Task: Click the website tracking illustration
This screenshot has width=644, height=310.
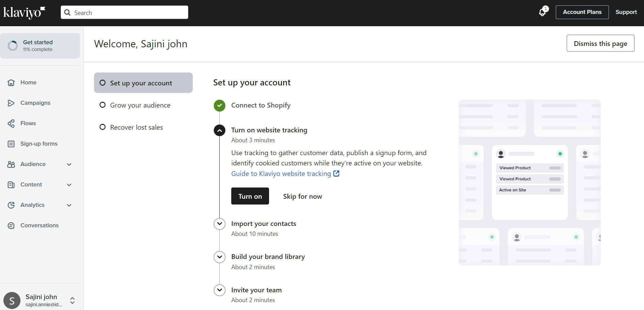Action: click(x=530, y=182)
